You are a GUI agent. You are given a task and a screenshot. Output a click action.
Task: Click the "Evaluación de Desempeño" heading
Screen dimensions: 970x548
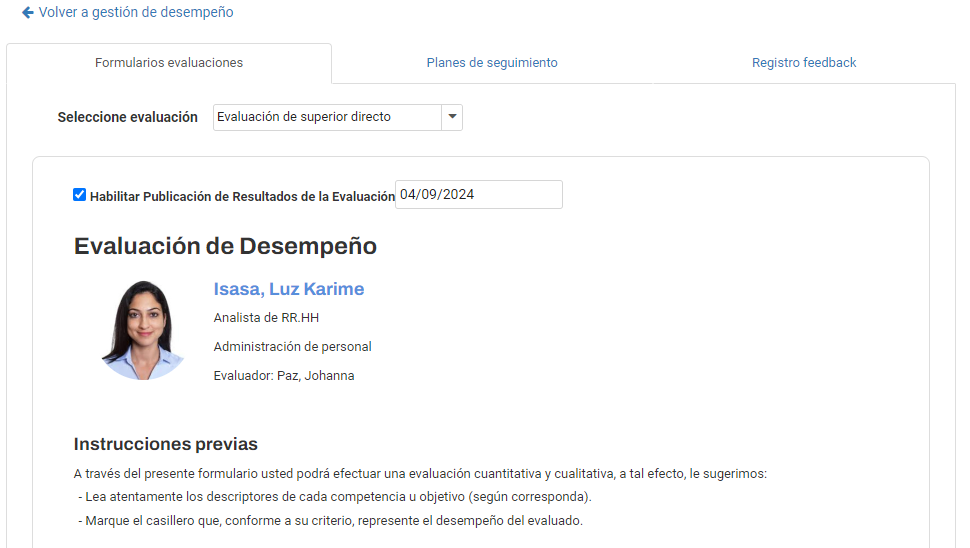[225, 246]
